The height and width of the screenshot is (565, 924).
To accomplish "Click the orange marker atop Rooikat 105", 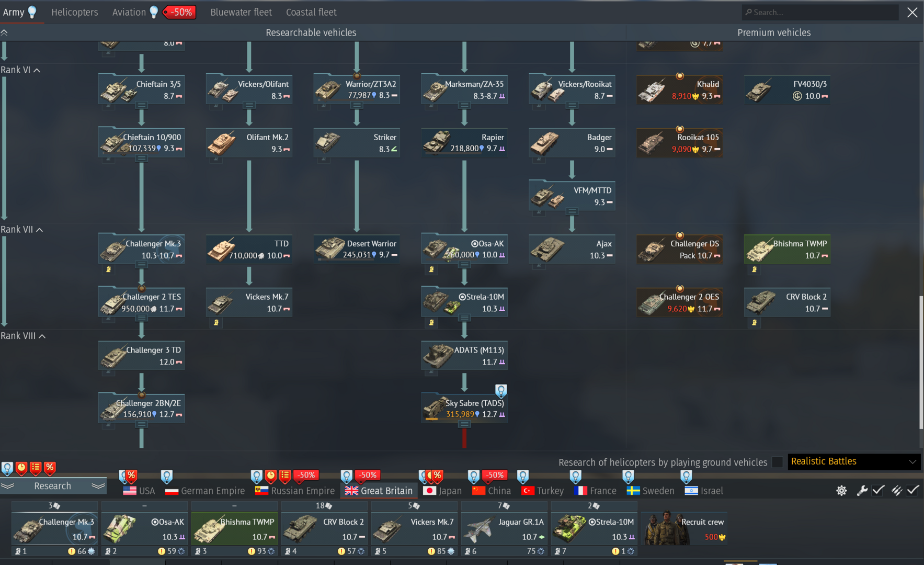I will click(x=680, y=129).
